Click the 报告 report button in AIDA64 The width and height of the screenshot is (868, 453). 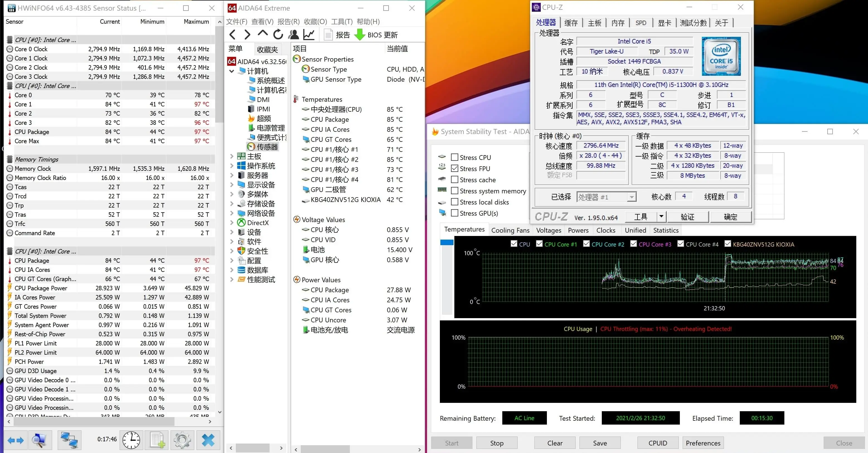(337, 35)
